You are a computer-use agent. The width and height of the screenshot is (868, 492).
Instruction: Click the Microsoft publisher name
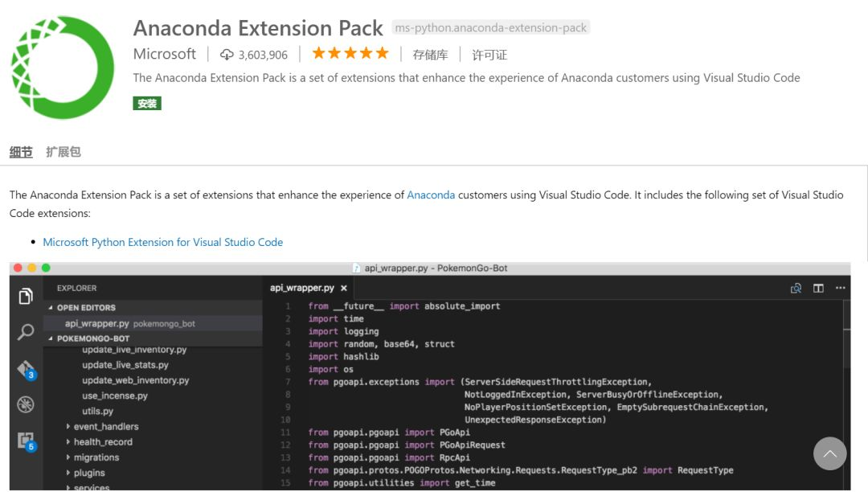click(165, 54)
